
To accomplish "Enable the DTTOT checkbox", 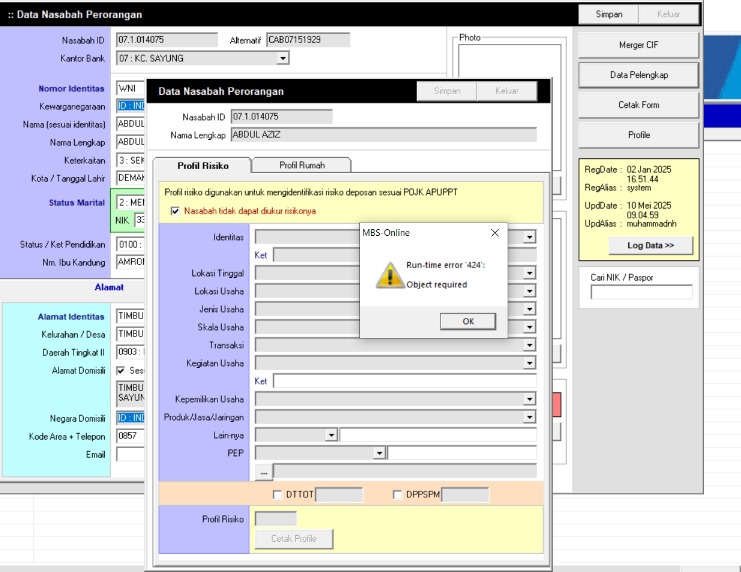I will tap(278, 494).
